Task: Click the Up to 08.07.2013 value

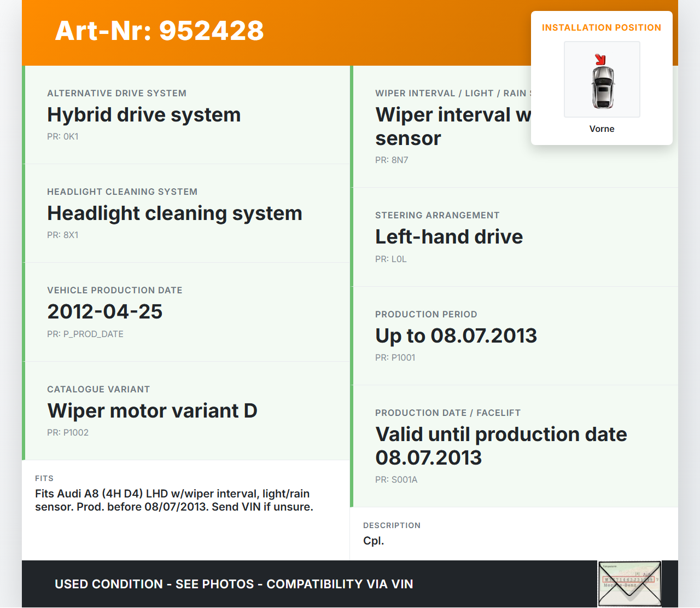Action: click(456, 335)
